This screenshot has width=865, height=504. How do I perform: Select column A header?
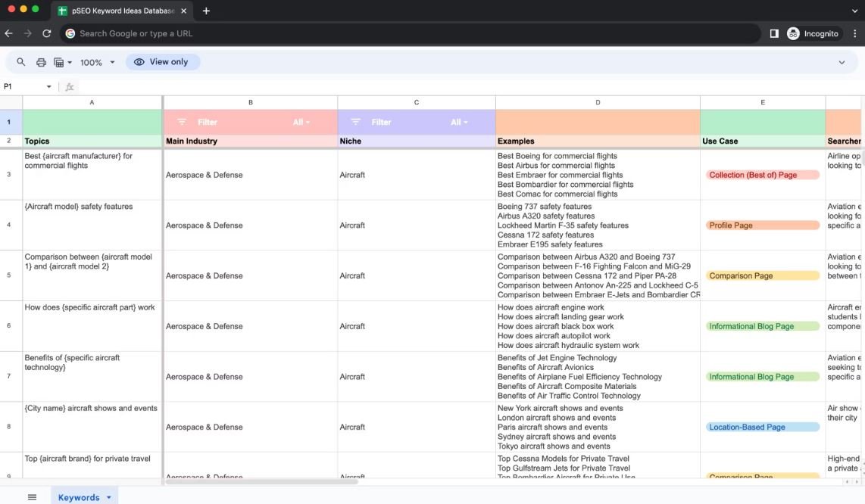point(92,103)
